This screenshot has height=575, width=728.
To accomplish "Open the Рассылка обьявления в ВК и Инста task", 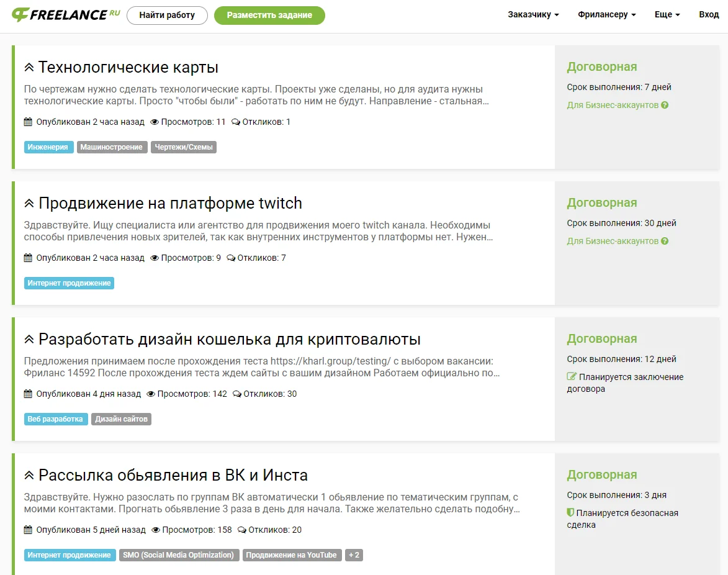I will click(173, 475).
